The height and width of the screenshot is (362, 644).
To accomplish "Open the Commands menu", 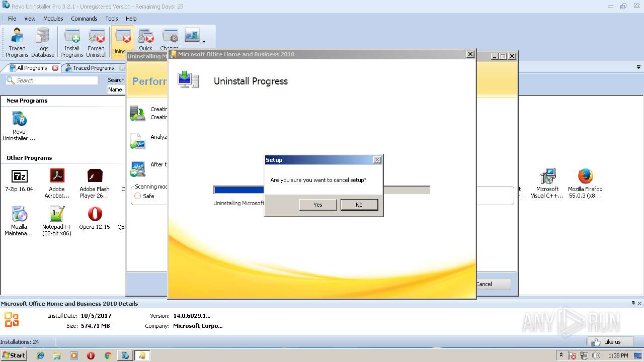I will [84, 19].
